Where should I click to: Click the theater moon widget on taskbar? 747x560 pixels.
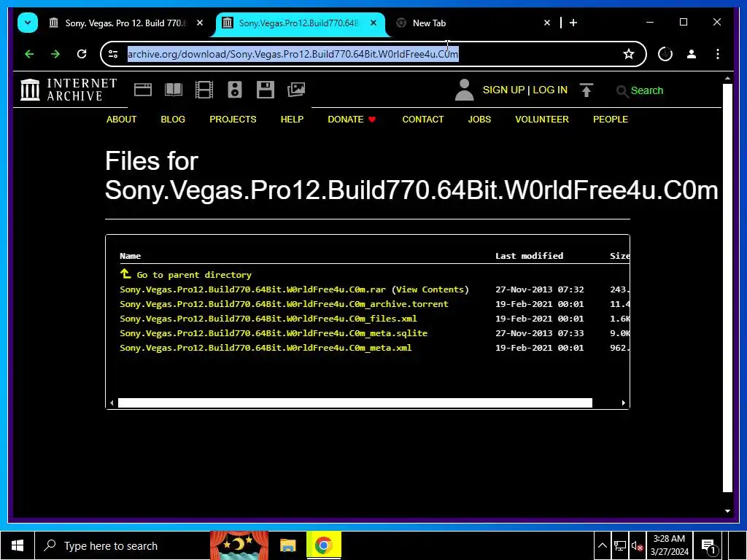click(239, 545)
